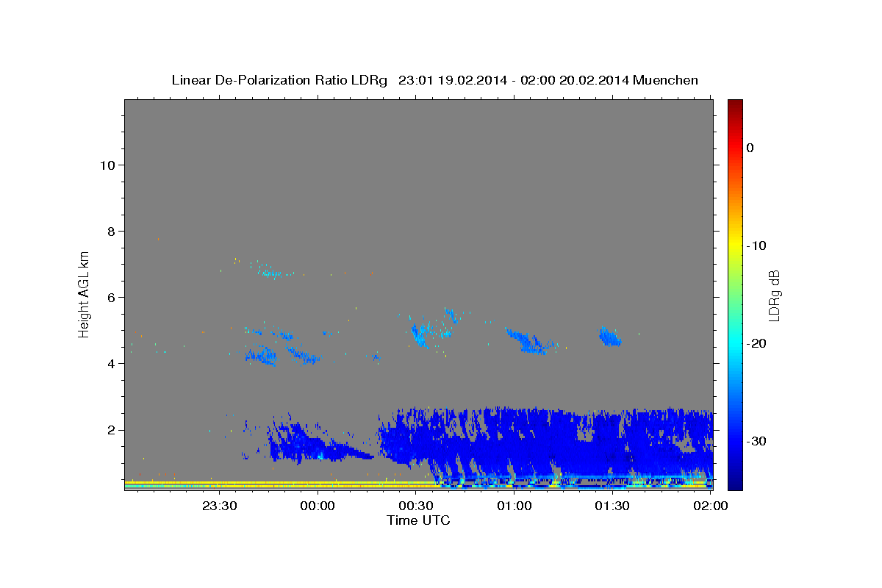This screenshot has height=588, width=882.
Task: Click the height tick label 8
Action: (x=110, y=231)
